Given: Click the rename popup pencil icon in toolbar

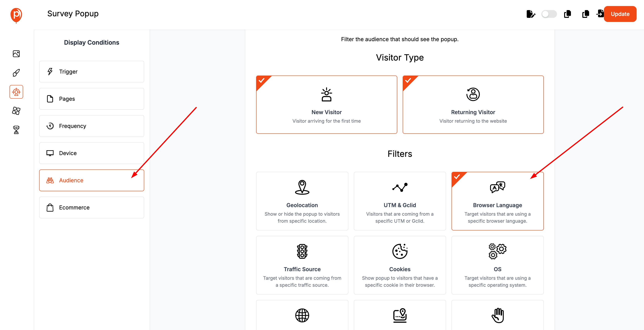Looking at the screenshot, I should pyautogui.click(x=531, y=14).
